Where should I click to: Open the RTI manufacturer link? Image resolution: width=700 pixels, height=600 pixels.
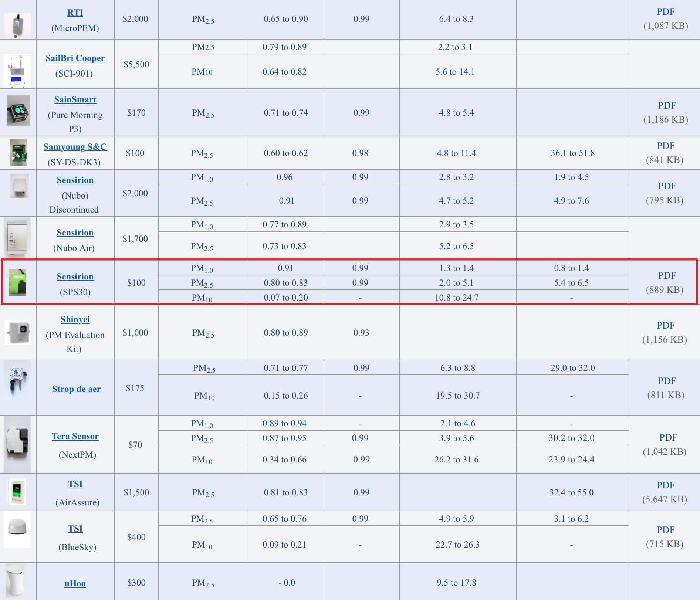pos(75,13)
